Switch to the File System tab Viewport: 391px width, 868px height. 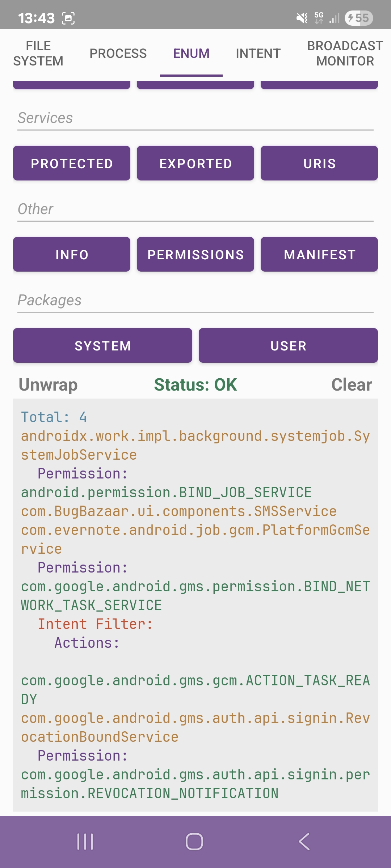coord(38,54)
